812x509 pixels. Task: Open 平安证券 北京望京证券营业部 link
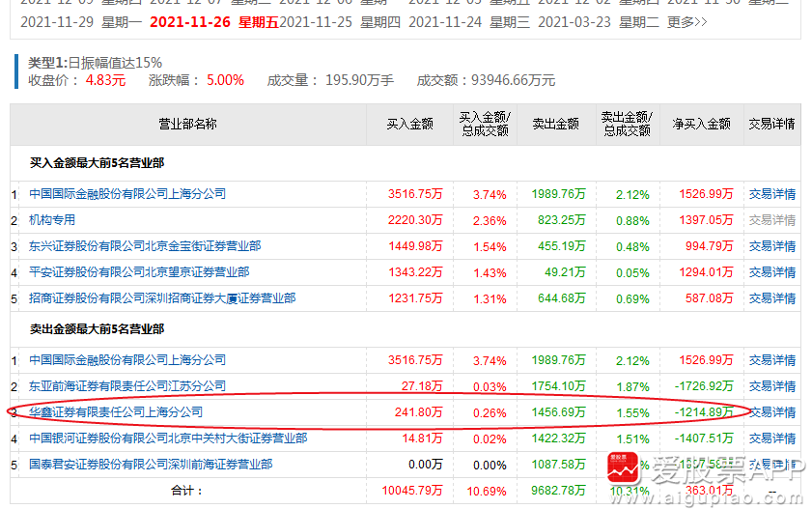(139, 272)
